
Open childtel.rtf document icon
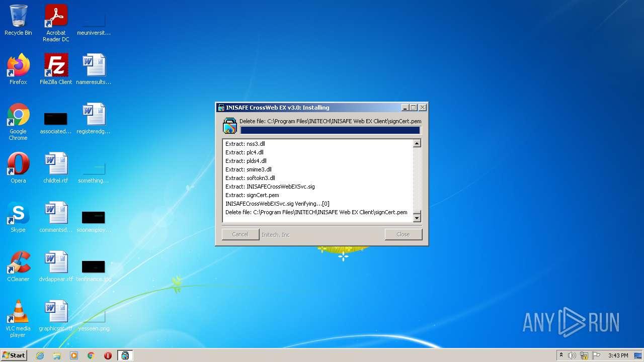(56, 168)
